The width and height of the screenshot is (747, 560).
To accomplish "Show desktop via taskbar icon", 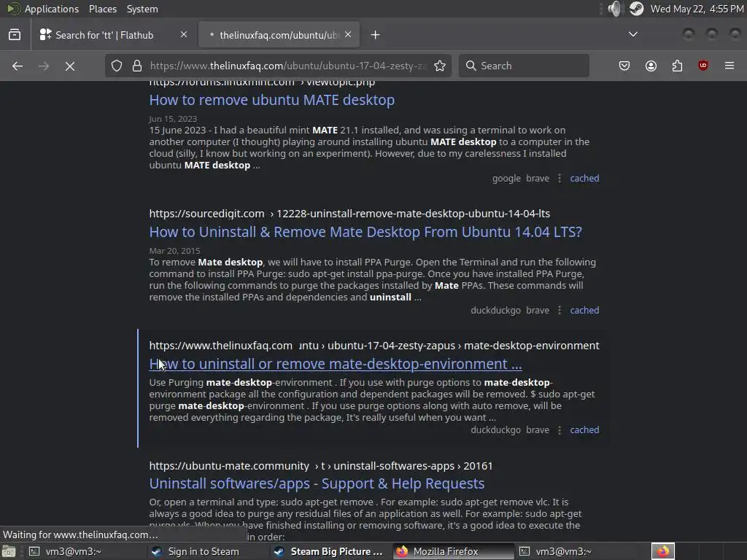I will click(9, 551).
